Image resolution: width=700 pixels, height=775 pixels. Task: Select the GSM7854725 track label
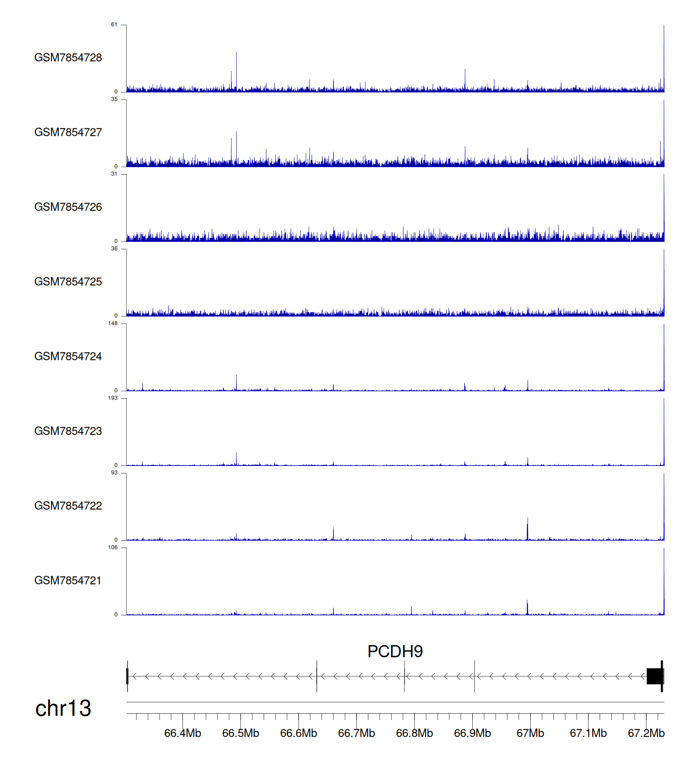coord(68,282)
